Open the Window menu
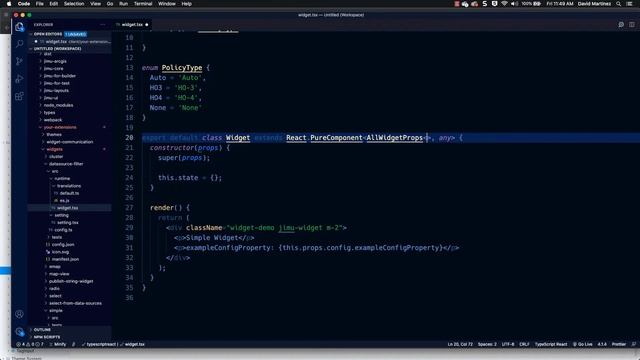This screenshot has width=640, height=360. (x=167, y=4)
